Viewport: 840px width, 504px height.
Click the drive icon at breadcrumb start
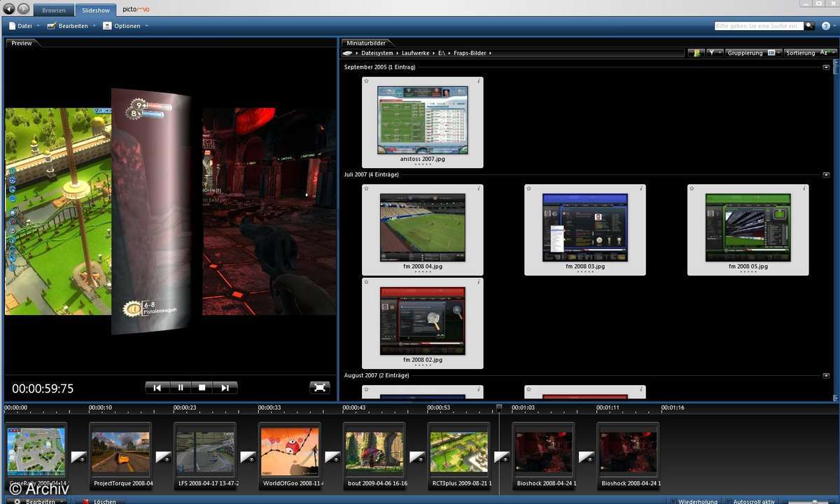coord(348,53)
